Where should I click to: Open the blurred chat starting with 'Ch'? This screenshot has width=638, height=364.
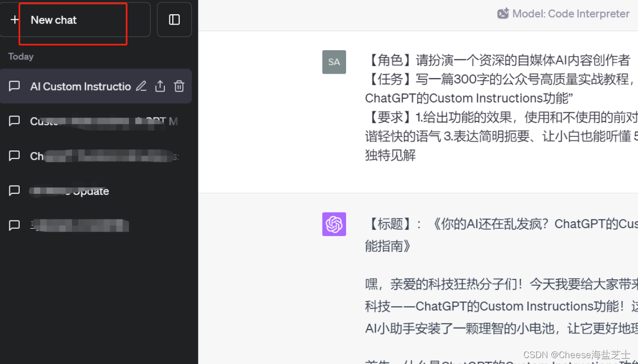(96, 156)
